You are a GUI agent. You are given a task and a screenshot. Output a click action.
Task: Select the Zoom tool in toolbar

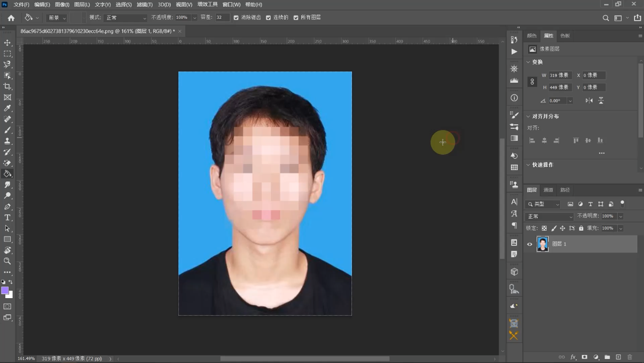pos(7,261)
